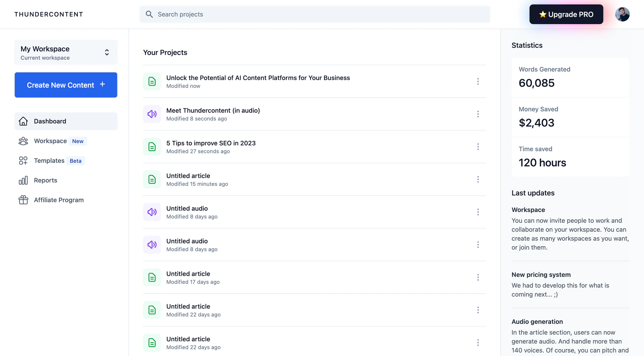Open the kebab menu on 5 Tips to improve SEO
644x356 pixels.
[x=478, y=147]
